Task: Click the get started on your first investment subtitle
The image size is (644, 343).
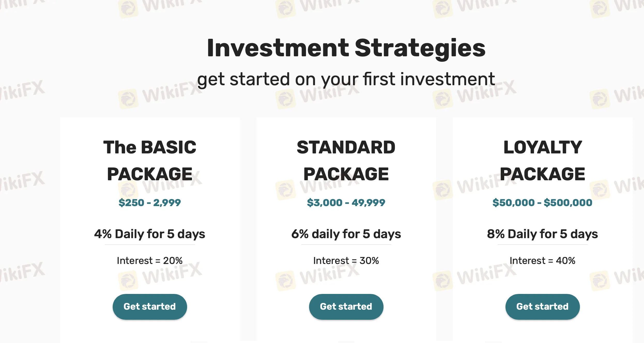Action: point(346,80)
